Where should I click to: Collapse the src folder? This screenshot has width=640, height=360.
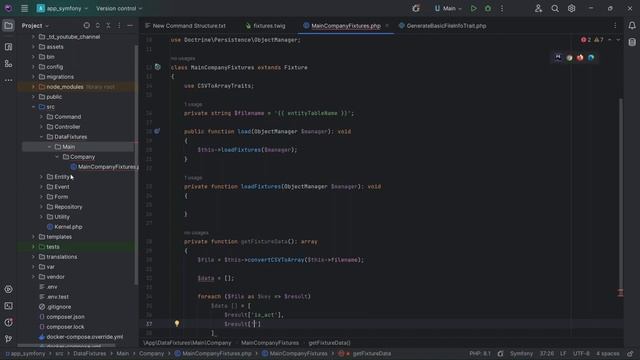pos(33,107)
